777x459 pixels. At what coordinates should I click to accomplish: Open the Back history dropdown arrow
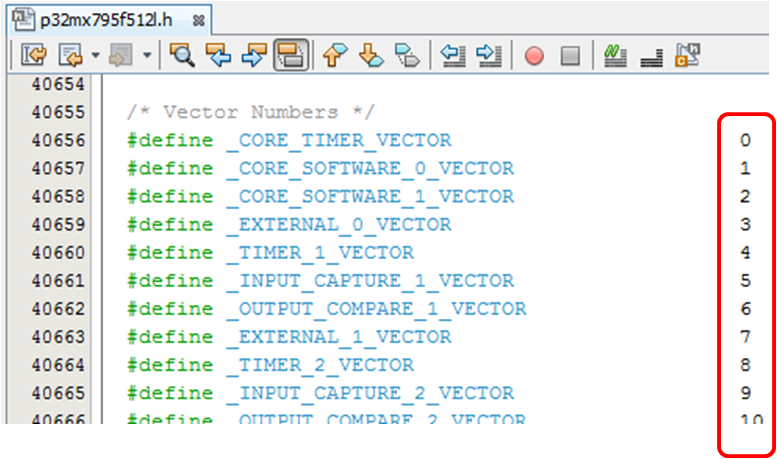coord(95,55)
